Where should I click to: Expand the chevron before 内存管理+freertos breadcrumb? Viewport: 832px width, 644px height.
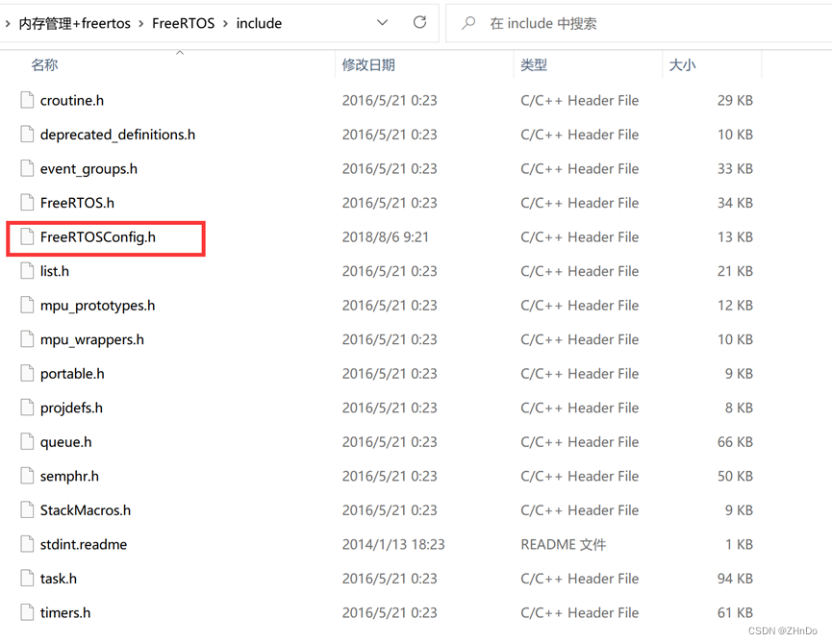(8, 23)
